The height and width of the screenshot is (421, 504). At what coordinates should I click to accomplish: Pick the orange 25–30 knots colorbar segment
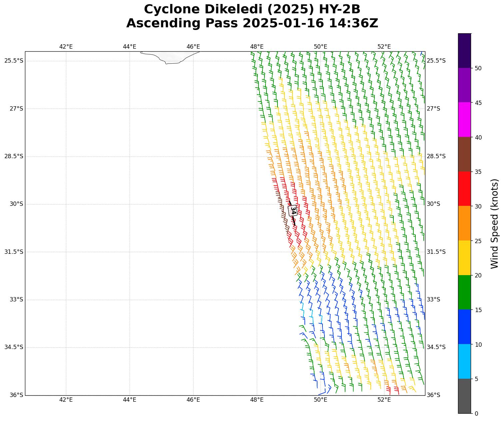click(x=464, y=223)
